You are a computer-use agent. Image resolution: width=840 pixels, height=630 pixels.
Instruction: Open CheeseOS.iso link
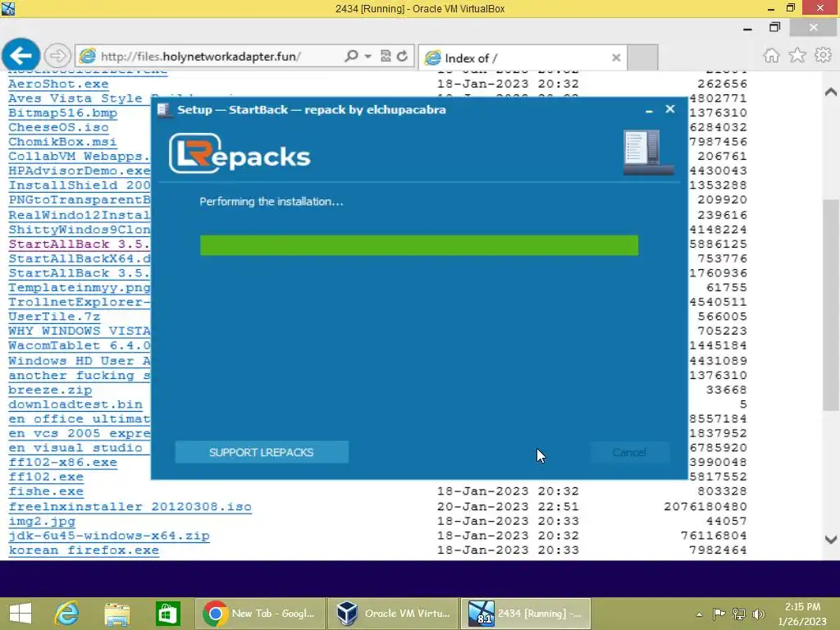[58, 127]
